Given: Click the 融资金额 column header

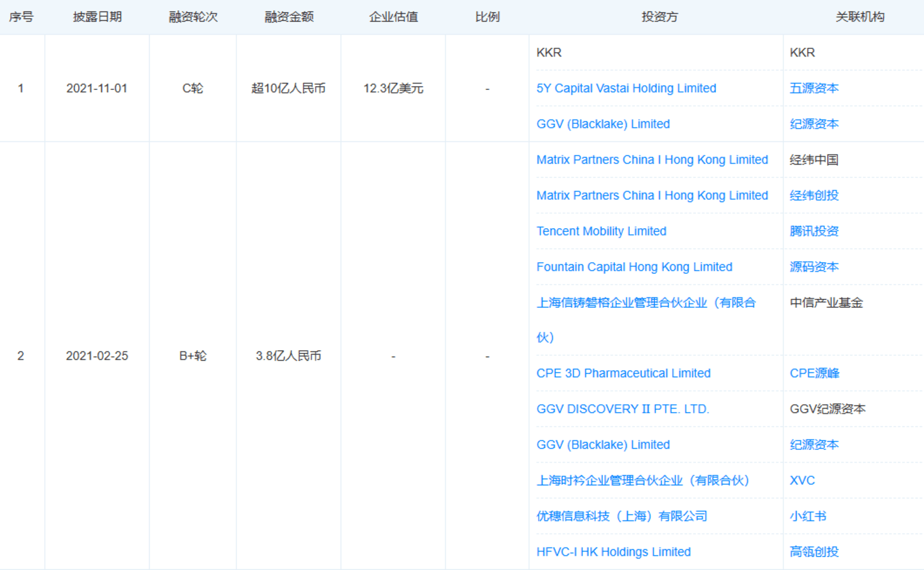Looking at the screenshot, I should [289, 17].
